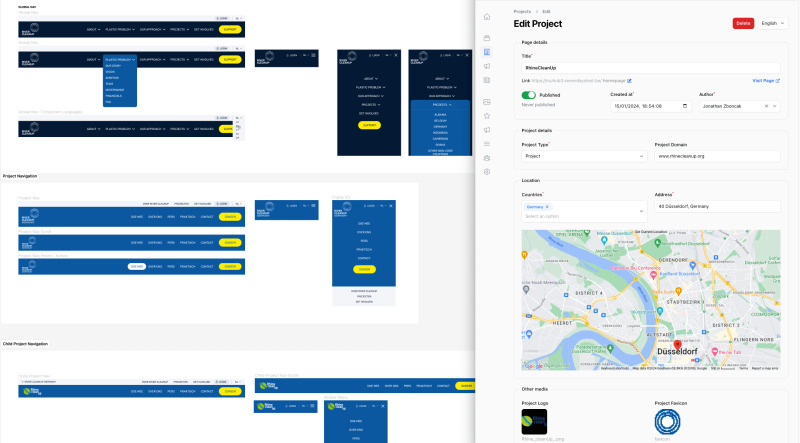Open the Home icon in sidebar

(487, 17)
